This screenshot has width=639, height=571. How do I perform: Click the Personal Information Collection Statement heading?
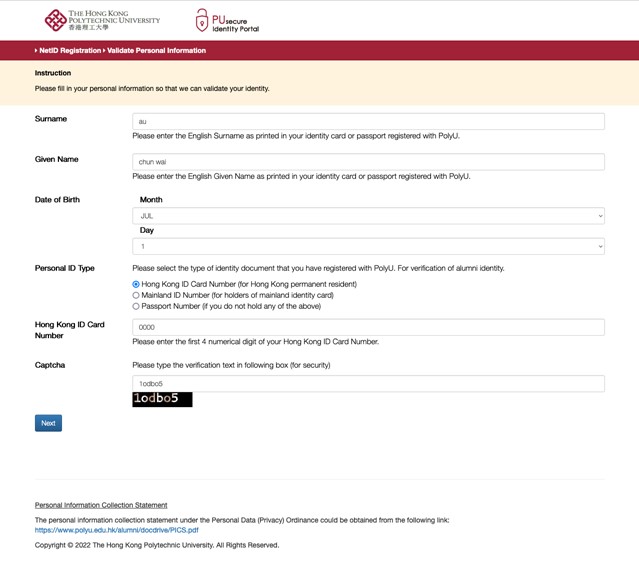pos(101,505)
